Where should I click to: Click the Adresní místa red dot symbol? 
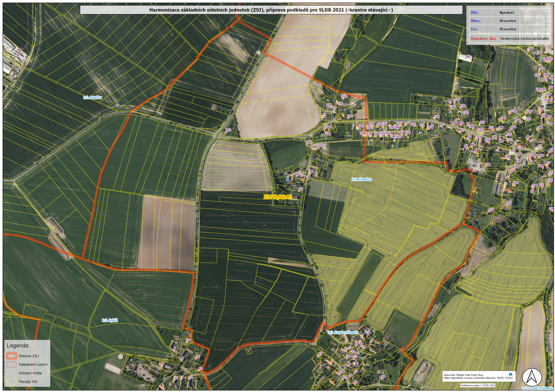[x=12, y=373]
